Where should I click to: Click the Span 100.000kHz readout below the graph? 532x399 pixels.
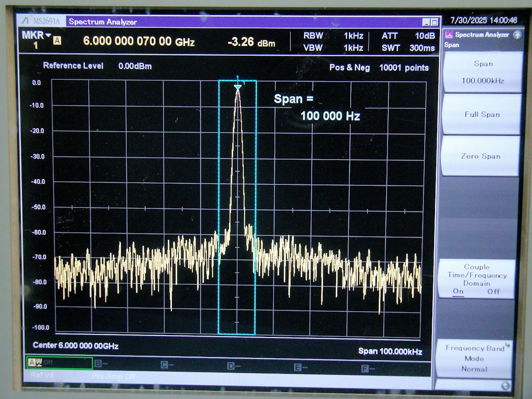(390, 352)
